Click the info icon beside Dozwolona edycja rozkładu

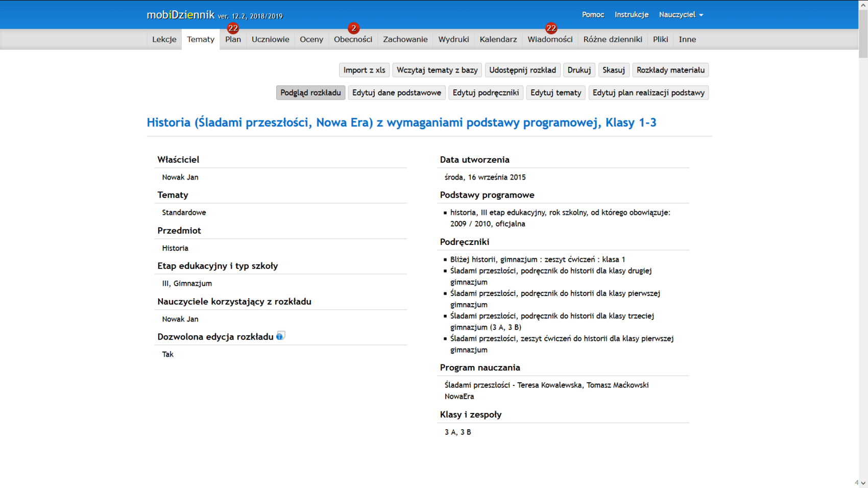pos(280,336)
